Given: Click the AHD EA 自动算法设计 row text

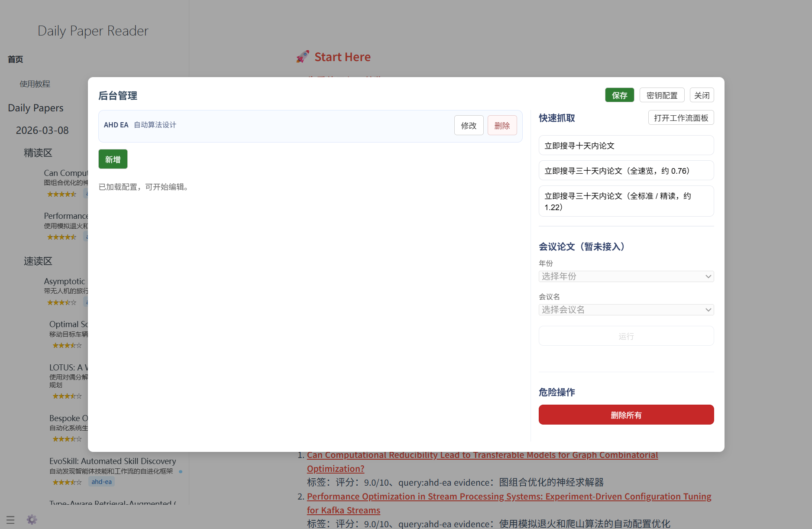Looking at the screenshot, I should (x=140, y=125).
